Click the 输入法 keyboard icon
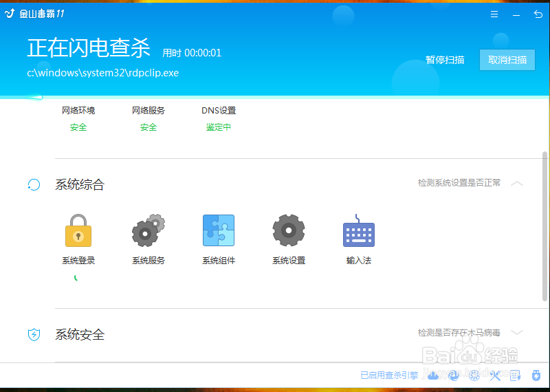This screenshot has height=392, width=550. [x=358, y=230]
